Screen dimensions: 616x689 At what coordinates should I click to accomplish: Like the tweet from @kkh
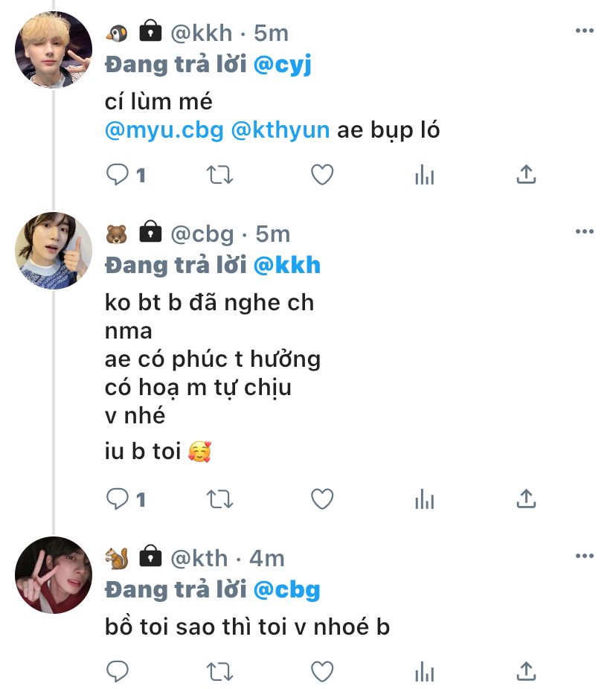click(x=321, y=175)
